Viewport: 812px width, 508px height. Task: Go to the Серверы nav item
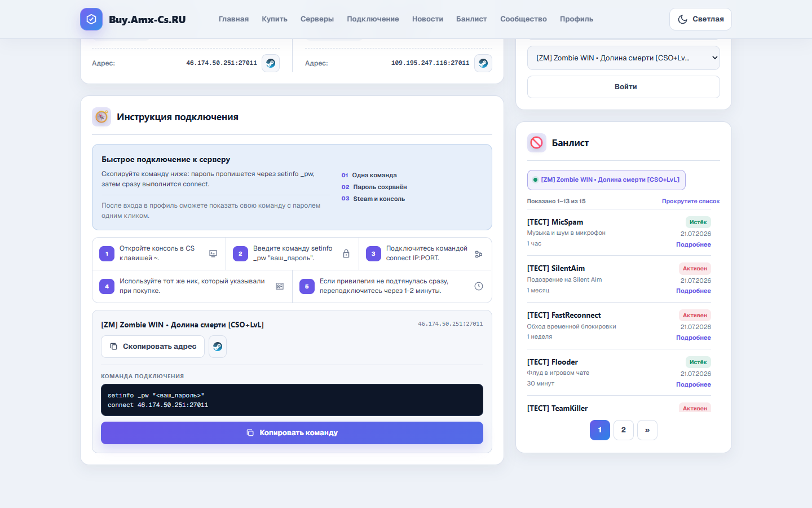pos(317,19)
